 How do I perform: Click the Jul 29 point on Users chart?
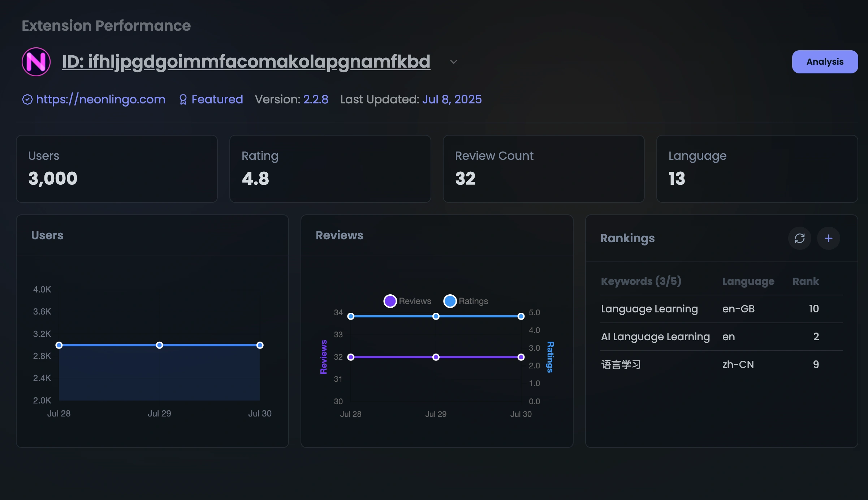click(x=159, y=345)
